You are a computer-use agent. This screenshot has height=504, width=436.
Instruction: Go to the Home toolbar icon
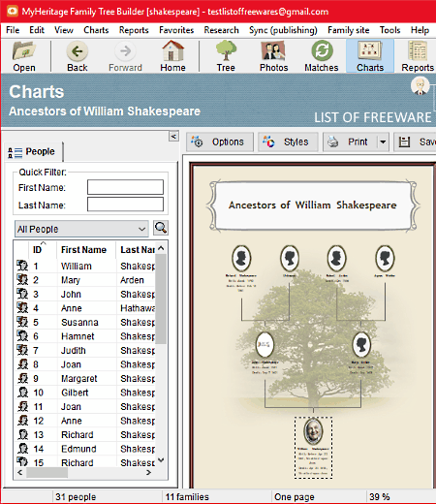click(172, 56)
